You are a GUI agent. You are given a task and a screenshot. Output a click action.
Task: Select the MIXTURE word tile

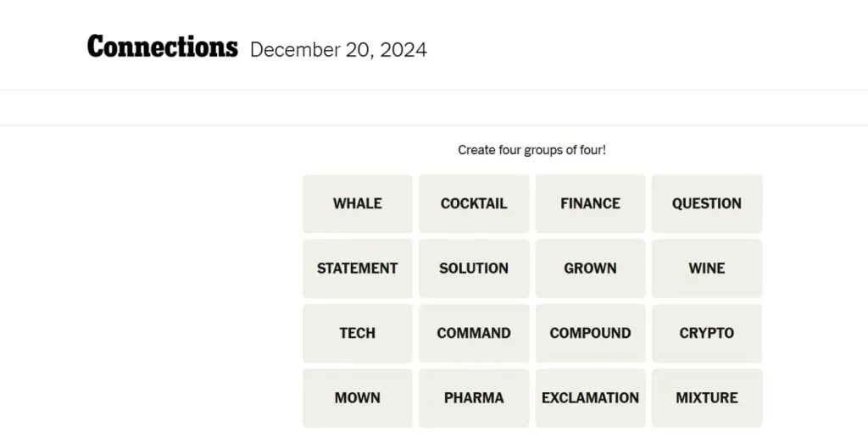coord(706,398)
